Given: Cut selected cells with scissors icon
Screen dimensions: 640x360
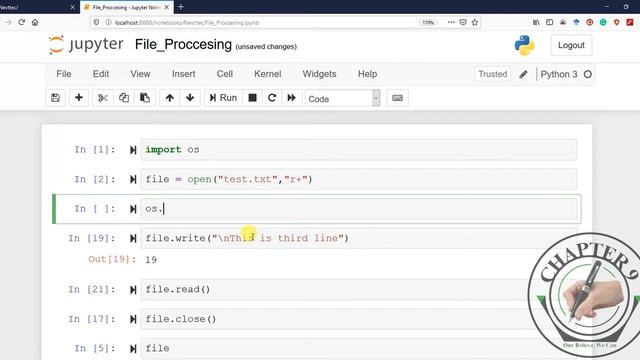Looking at the screenshot, I should pyautogui.click(x=103, y=98).
